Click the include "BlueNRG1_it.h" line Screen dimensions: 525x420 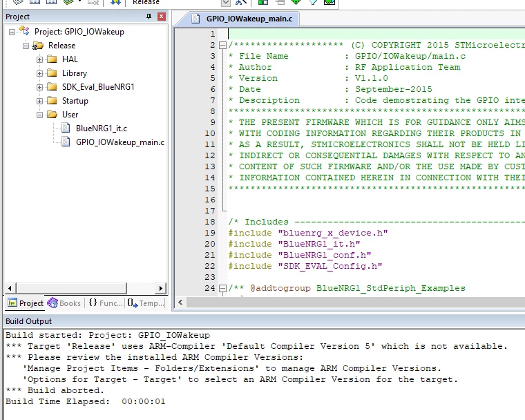(294, 244)
